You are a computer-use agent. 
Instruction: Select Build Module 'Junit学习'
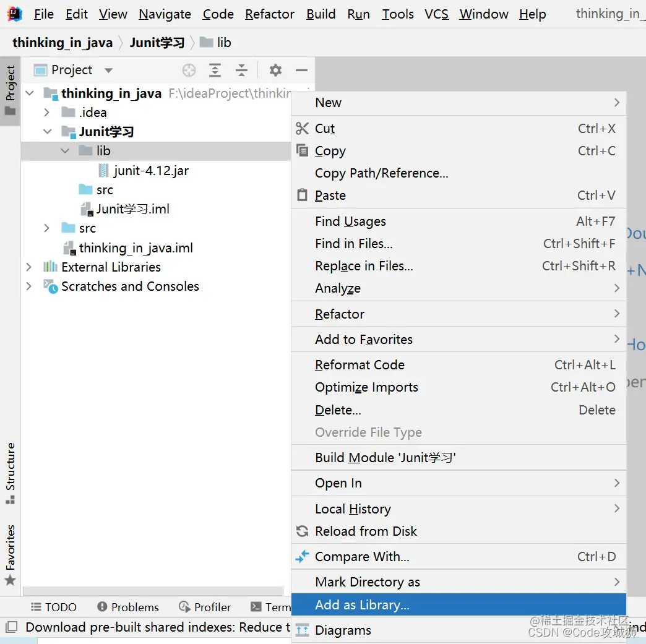(459, 457)
